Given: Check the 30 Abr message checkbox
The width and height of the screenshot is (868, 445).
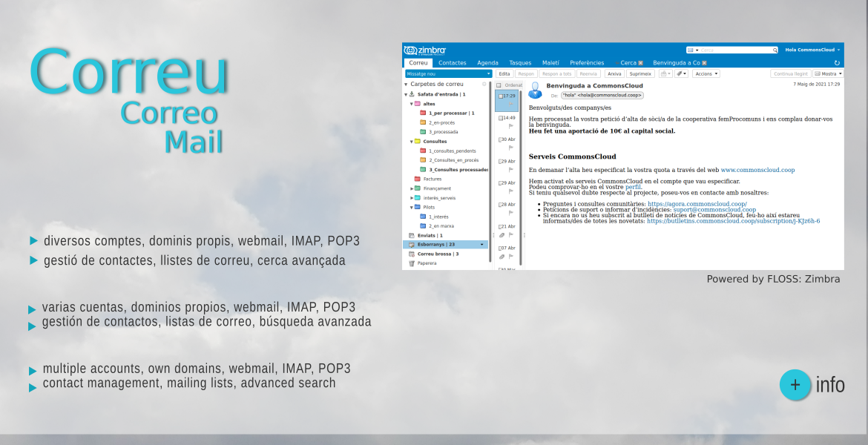Looking at the screenshot, I should (501, 139).
